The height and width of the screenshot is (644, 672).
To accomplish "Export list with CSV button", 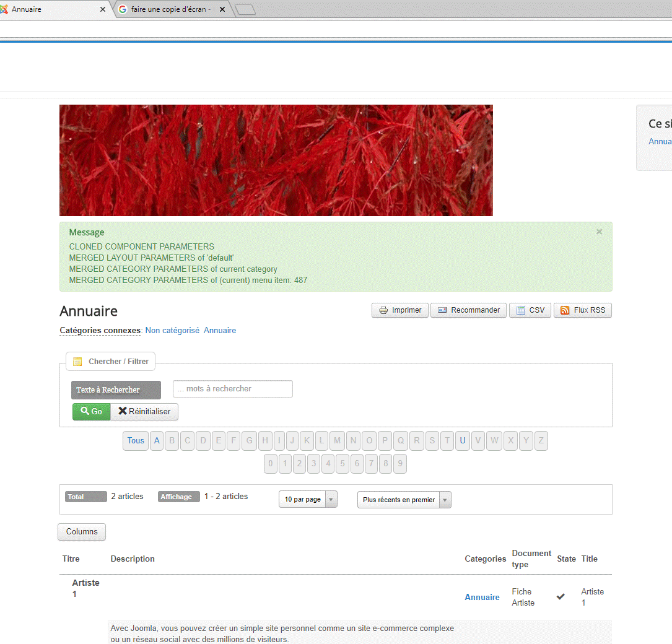I will click(530, 310).
